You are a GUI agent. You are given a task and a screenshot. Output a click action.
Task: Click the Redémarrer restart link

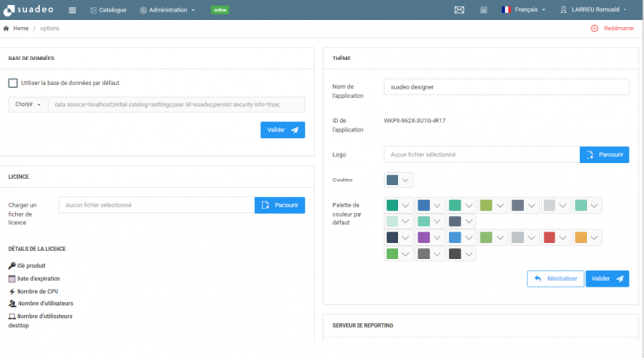[619, 28]
